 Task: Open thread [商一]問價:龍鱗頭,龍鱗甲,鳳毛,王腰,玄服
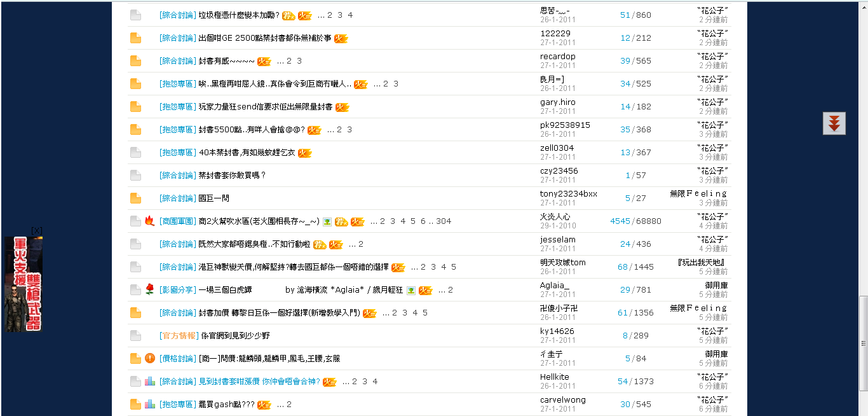[x=269, y=359]
